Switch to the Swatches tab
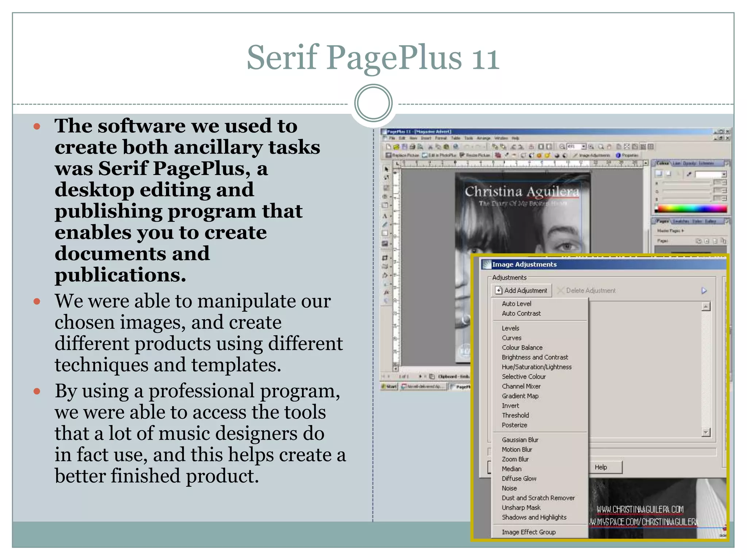Viewport: 747px width, 560px height. [x=681, y=221]
